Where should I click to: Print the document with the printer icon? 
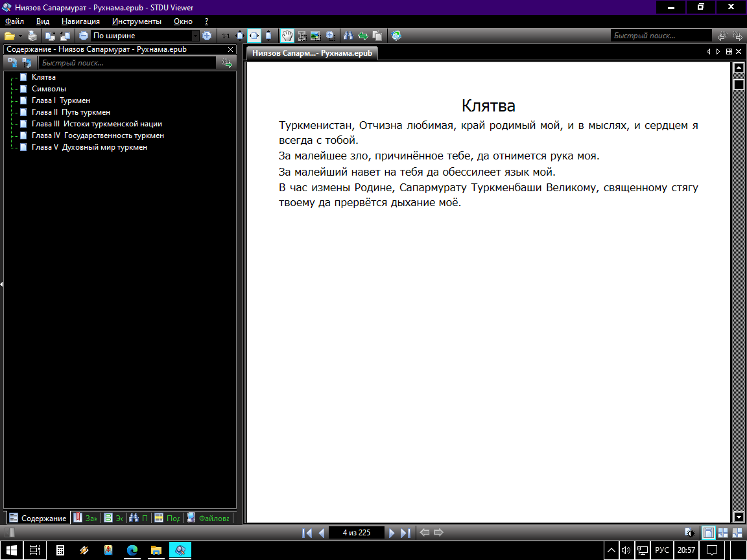[x=32, y=36]
